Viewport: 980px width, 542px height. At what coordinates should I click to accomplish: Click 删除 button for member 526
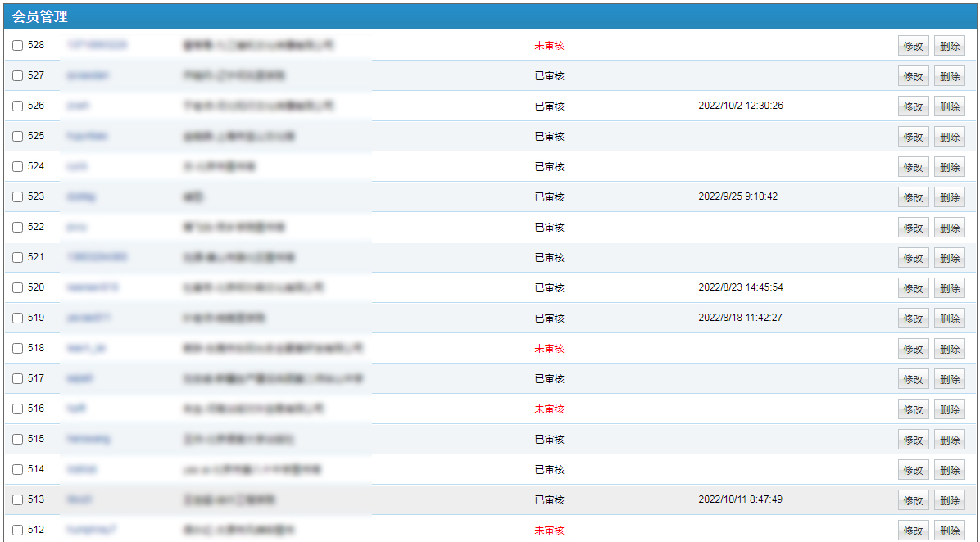(949, 106)
